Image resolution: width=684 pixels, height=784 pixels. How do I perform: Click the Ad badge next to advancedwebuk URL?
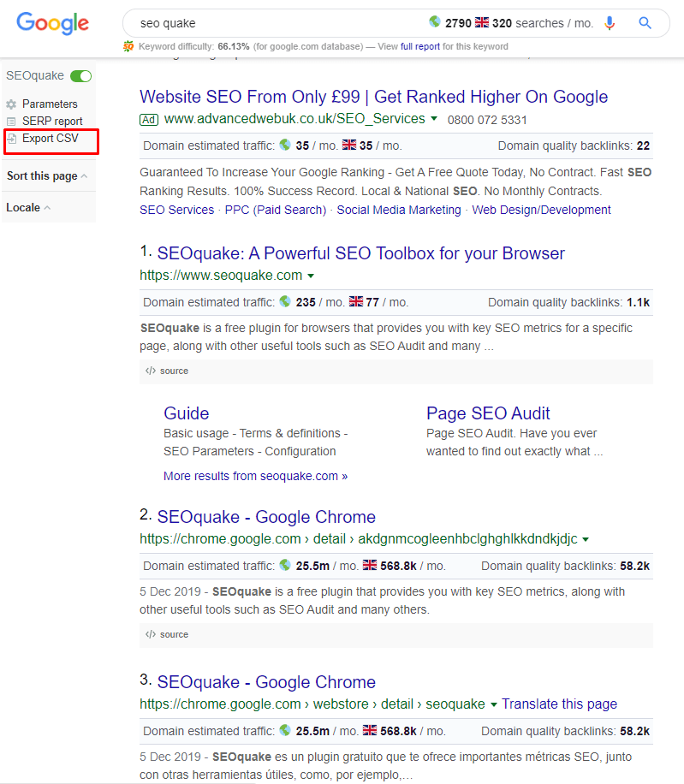coord(149,120)
